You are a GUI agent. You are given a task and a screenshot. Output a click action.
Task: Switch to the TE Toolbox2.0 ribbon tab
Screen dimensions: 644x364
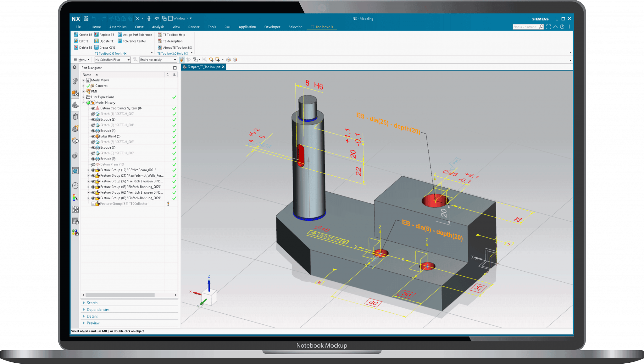pos(321,27)
